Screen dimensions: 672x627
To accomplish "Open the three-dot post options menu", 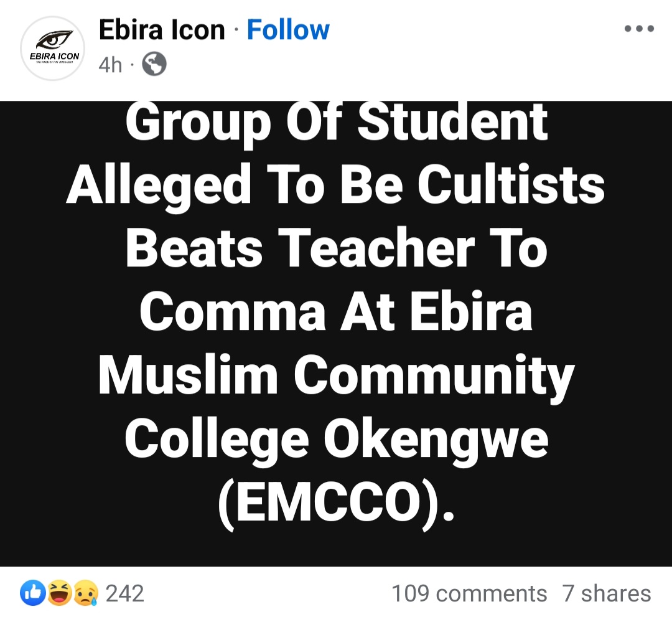I will [x=639, y=29].
